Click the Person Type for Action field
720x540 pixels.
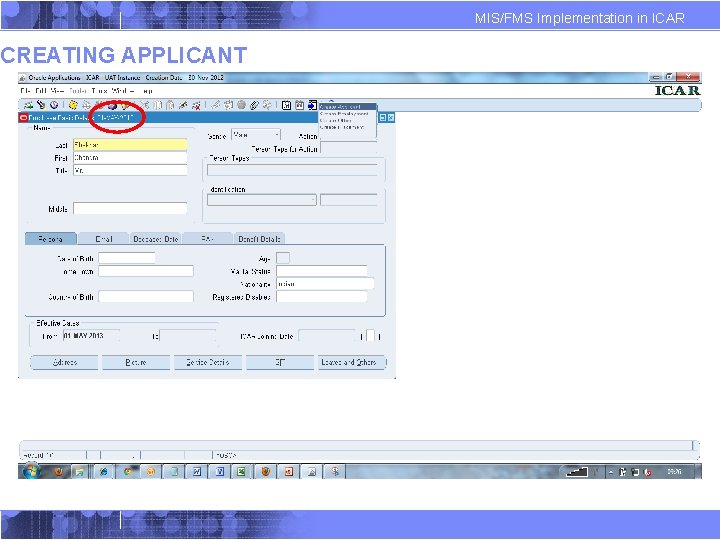point(349,148)
